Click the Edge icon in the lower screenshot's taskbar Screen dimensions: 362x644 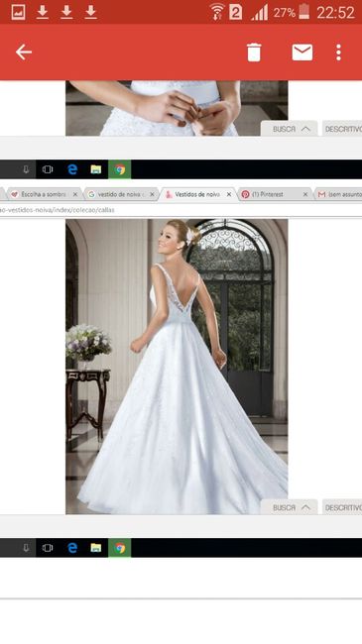point(72,548)
